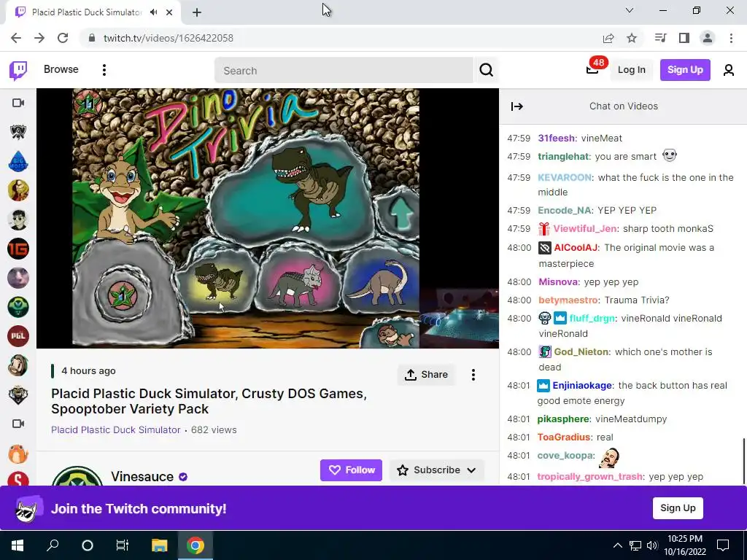Open the three-dot menu beside Browse
747x560 pixels.
pyautogui.click(x=104, y=70)
